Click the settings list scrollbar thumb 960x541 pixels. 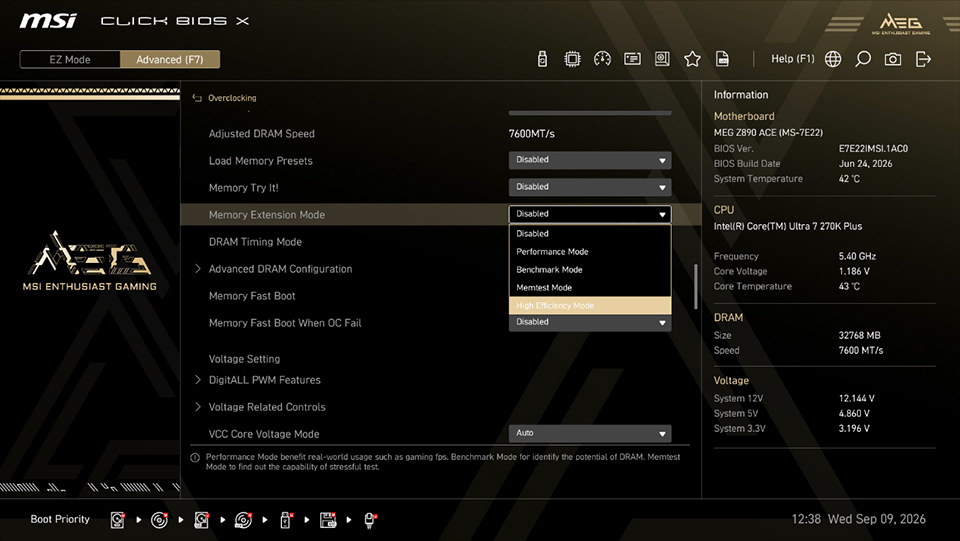click(695, 286)
